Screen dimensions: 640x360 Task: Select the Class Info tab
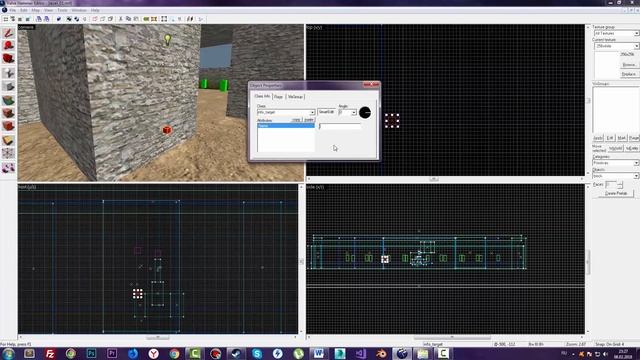(262, 96)
